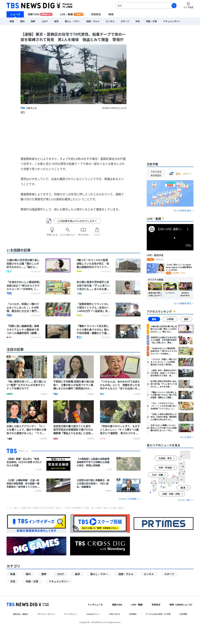Open ranking もっと見る link
Image resolution: width=200 pixels, height=644 pixels.
pyautogui.click(x=187, y=437)
